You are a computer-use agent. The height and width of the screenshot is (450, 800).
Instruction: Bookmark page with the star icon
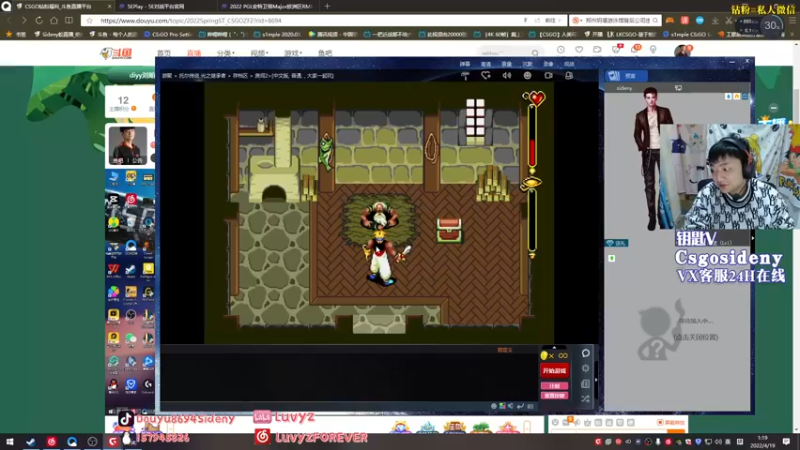click(90, 20)
